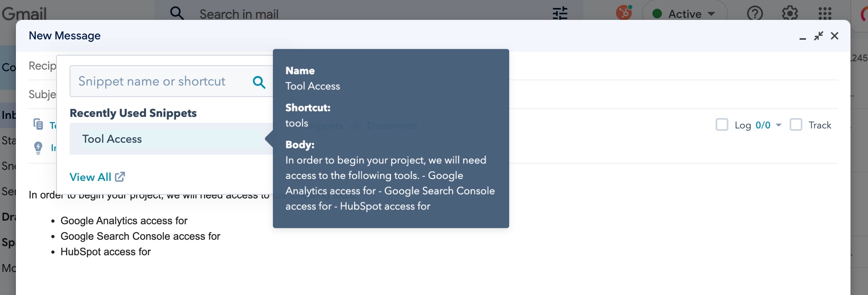Click the HubSpot extension icon
868x295 pixels.
click(624, 13)
